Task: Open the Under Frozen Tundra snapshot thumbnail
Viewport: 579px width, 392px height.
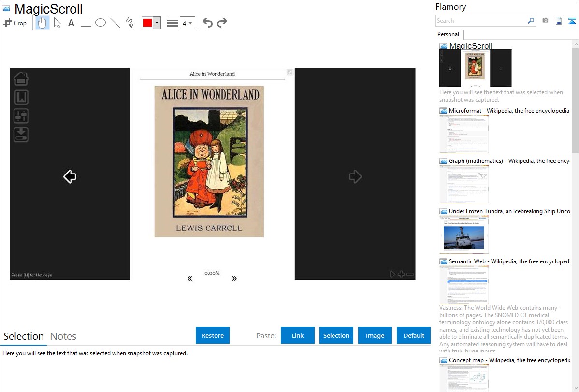Action: (x=464, y=234)
